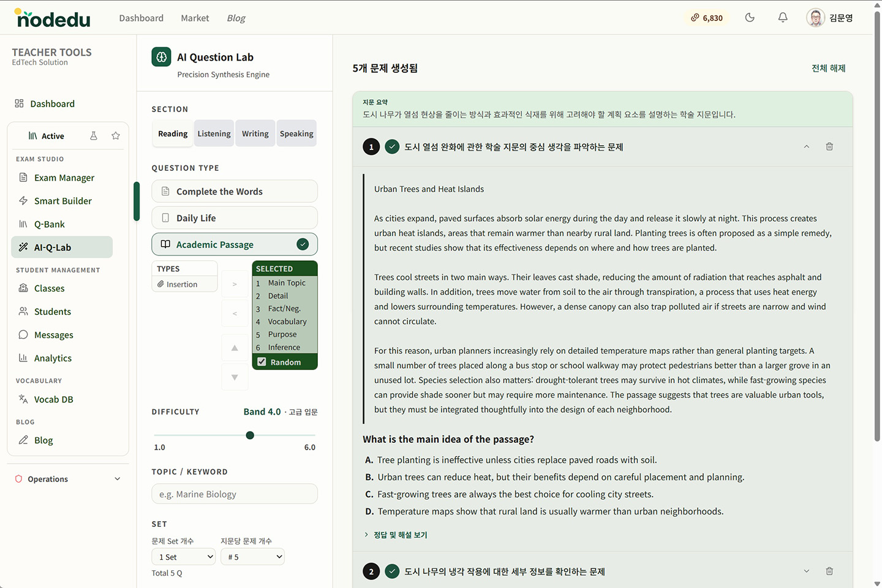Toggle question 2 selection checkmark
This screenshot has width=882, height=588.
point(392,571)
